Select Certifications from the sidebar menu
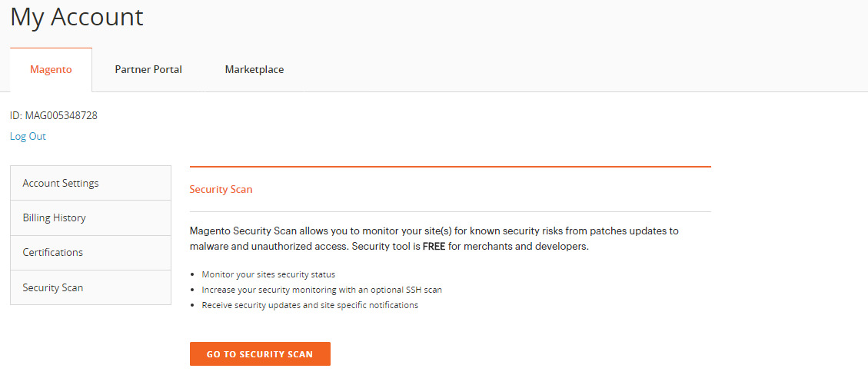 pyautogui.click(x=91, y=252)
